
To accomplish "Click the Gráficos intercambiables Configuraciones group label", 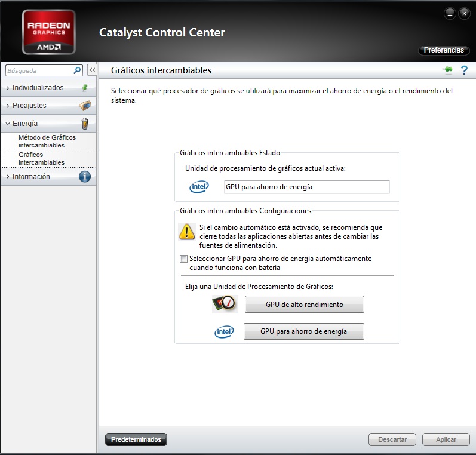I will click(245, 211).
